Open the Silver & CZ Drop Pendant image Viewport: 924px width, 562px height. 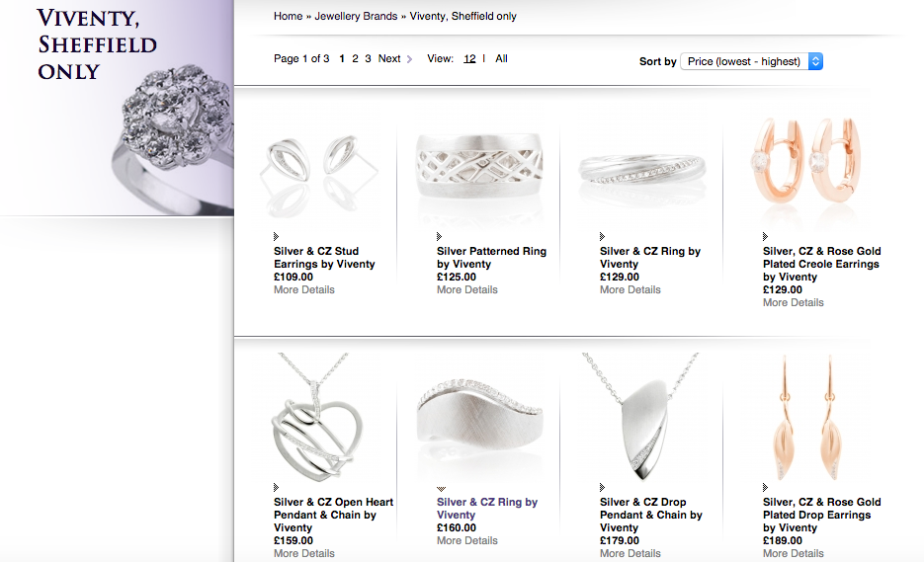click(642, 417)
